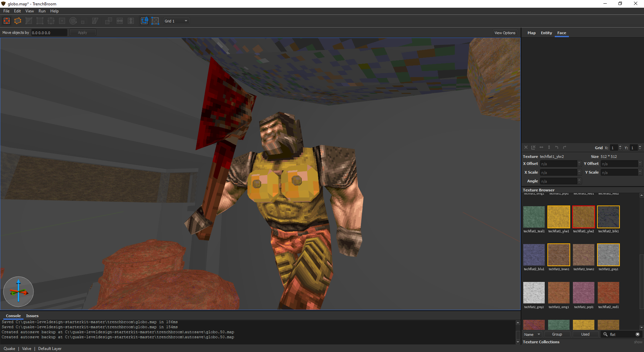Click the texture search magnifier icon
The image size is (644, 352).
click(605, 334)
